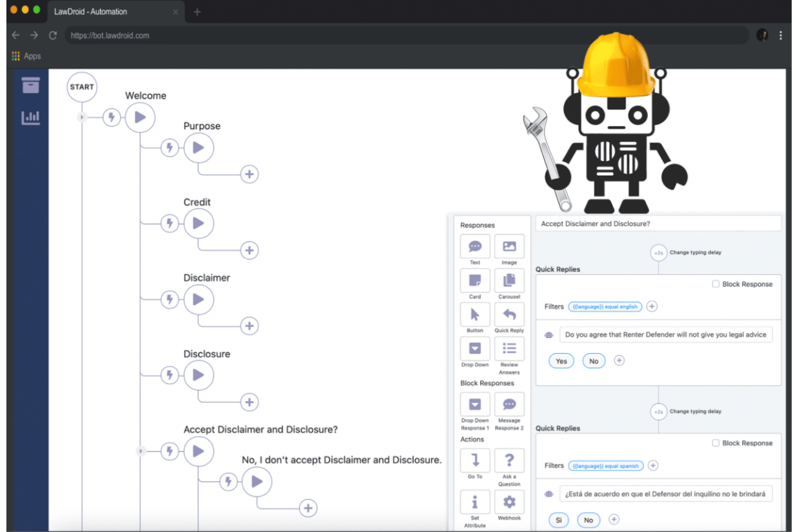Click the play node for No, I don't accept
This screenshot has height=532, width=798.
click(257, 481)
